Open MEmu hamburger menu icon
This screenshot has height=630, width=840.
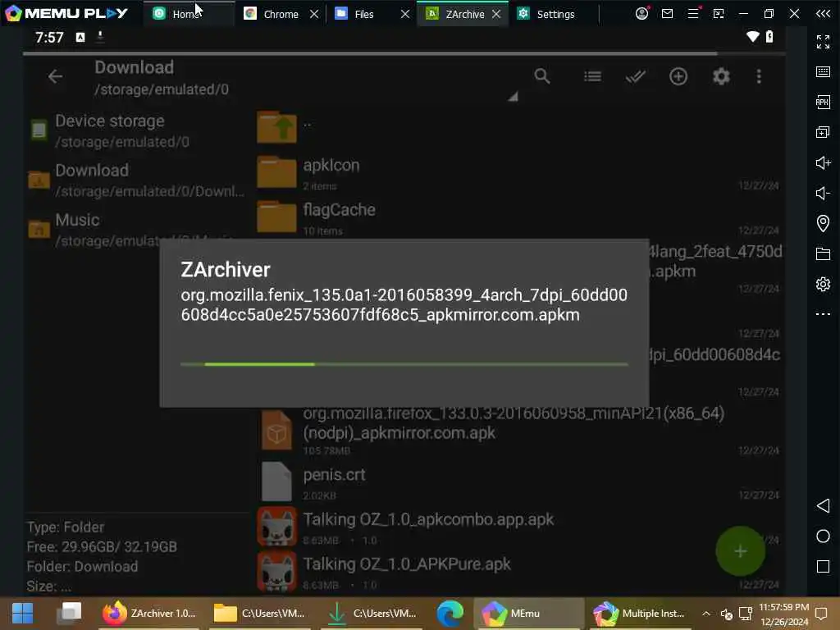tap(693, 13)
